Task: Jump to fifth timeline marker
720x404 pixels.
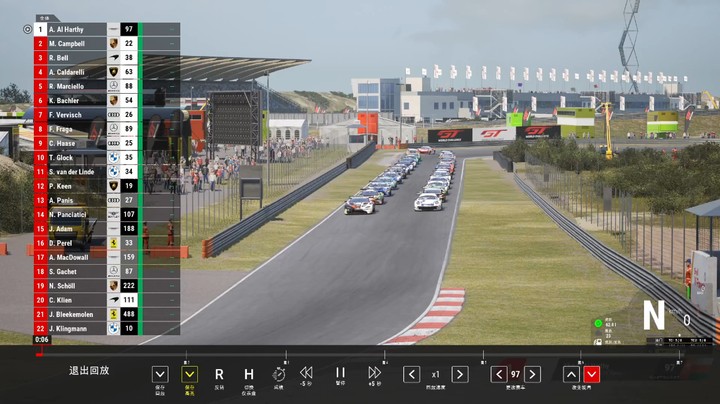Action: coord(581,355)
